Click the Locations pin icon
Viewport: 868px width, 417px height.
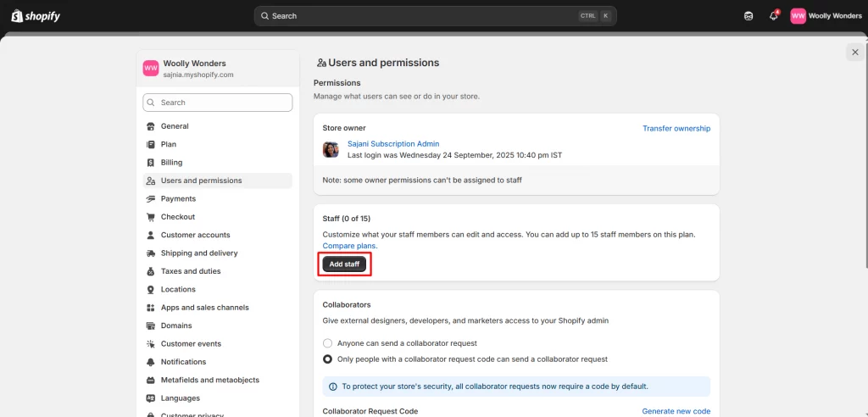(151, 290)
